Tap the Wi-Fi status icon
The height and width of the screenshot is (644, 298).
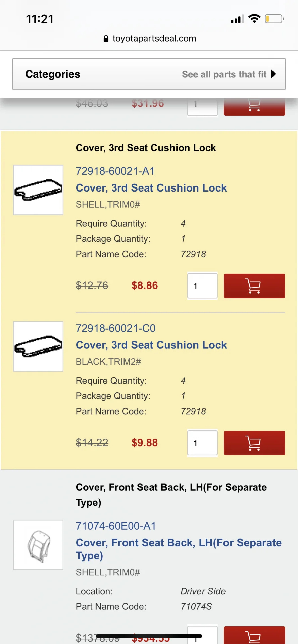point(254,19)
